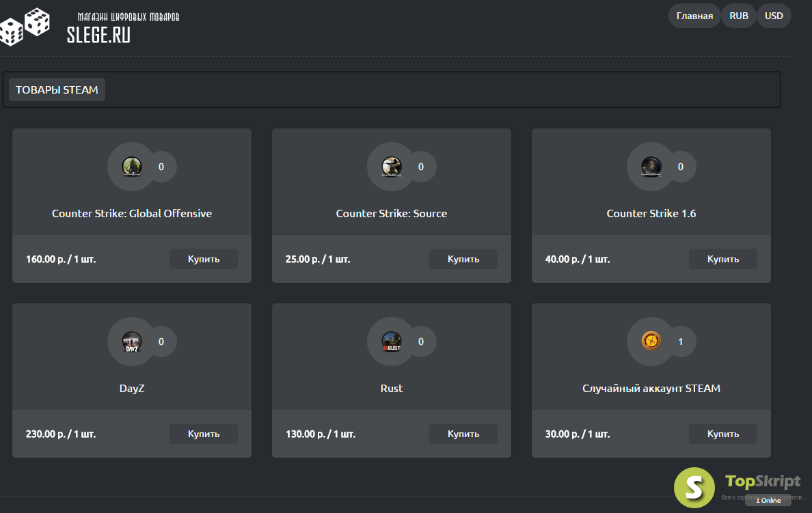Image resolution: width=812 pixels, height=513 pixels.
Task: Click the Случайный аккаунт STEAM orange icon
Action: click(x=651, y=341)
